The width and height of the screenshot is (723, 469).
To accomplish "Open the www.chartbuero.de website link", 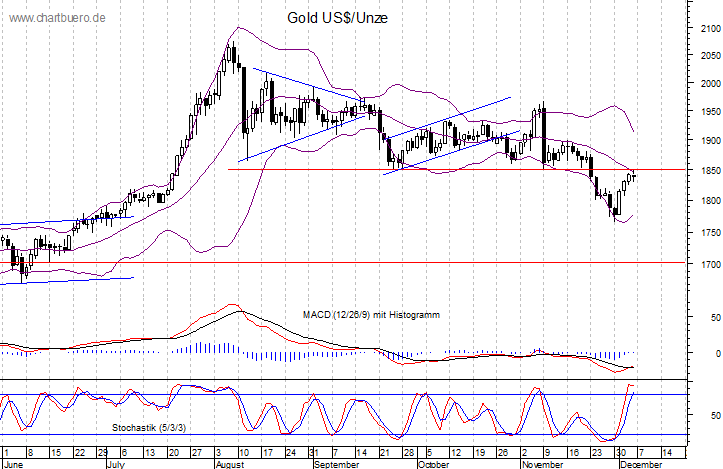I will tap(55, 19).
